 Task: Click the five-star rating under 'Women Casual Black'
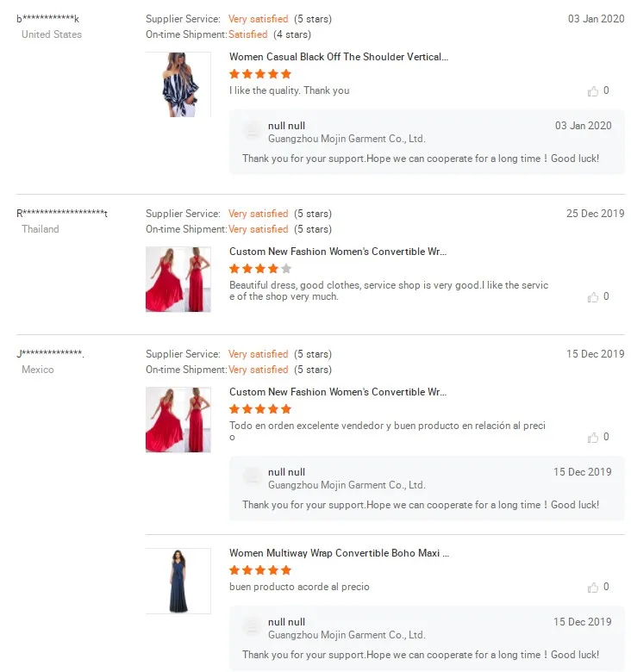[260, 74]
